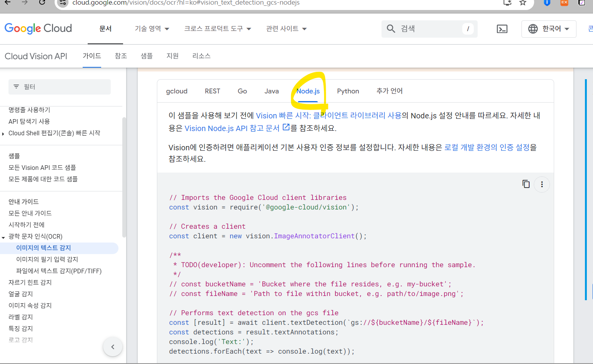Open 이미지 속성 감지 in sidebar

[30, 306]
